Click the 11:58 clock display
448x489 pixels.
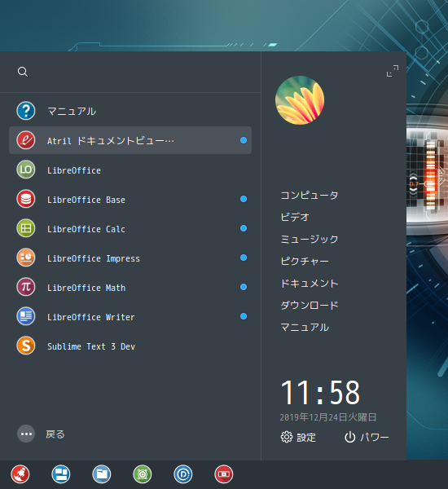pyautogui.click(x=320, y=392)
